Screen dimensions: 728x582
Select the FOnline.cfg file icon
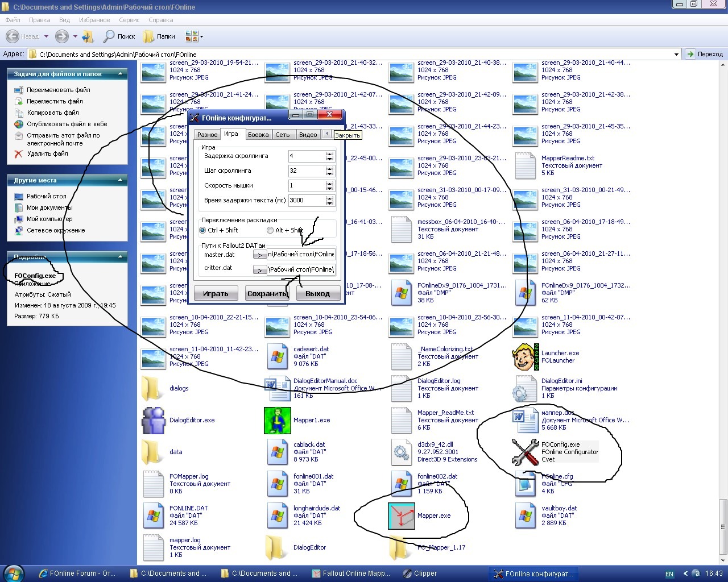tap(525, 484)
